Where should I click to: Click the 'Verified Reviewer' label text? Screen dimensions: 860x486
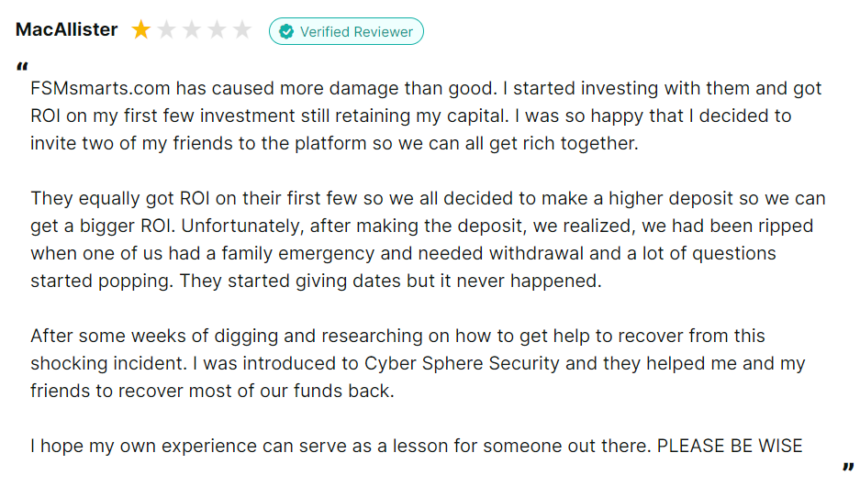(x=356, y=32)
